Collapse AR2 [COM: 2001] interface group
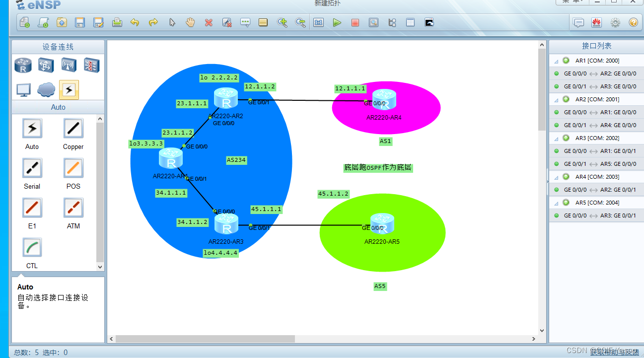 click(556, 100)
